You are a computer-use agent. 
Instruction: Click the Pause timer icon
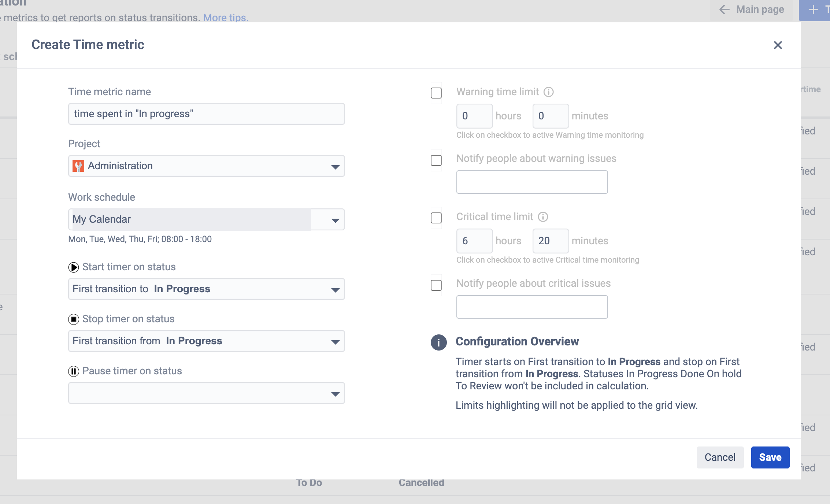(x=74, y=371)
